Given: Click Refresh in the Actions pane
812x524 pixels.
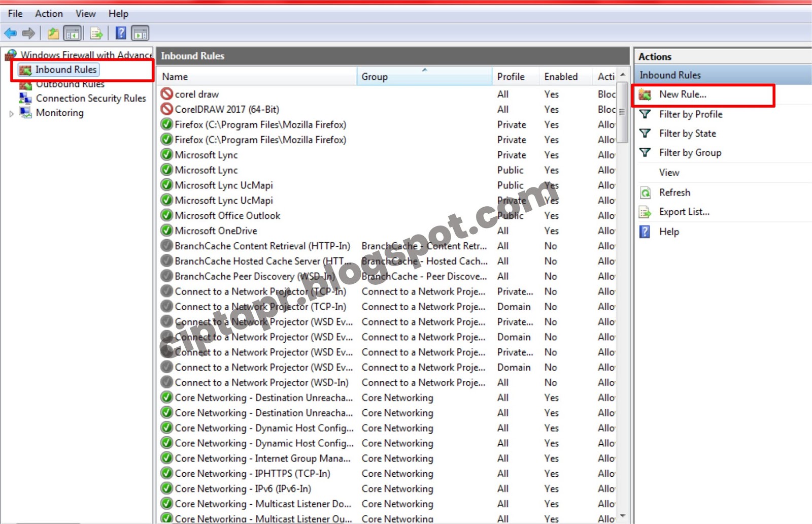Looking at the screenshot, I should (x=674, y=192).
